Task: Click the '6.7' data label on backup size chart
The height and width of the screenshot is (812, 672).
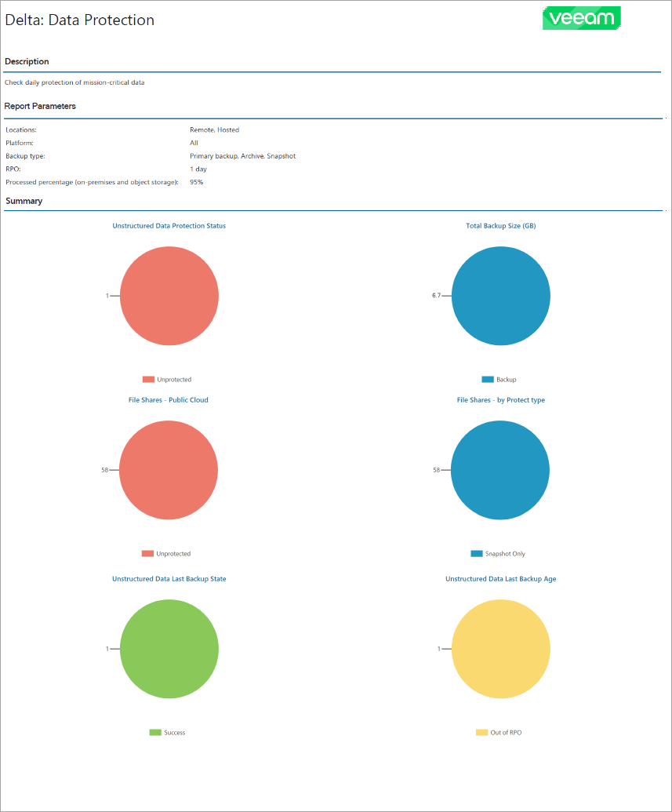Action: tap(437, 296)
